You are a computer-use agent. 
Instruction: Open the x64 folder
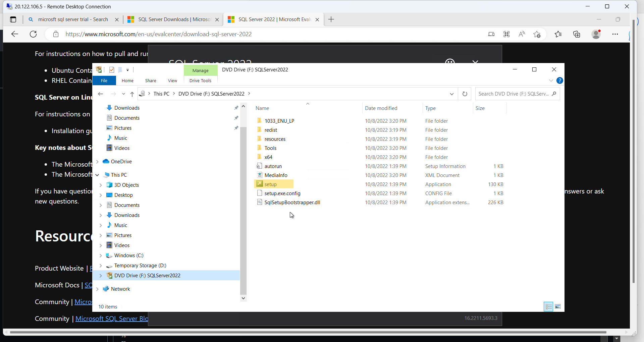click(x=268, y=157)
